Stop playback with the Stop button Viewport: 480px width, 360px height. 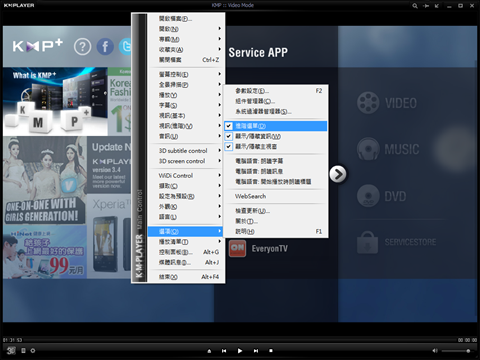pos(271,351)
